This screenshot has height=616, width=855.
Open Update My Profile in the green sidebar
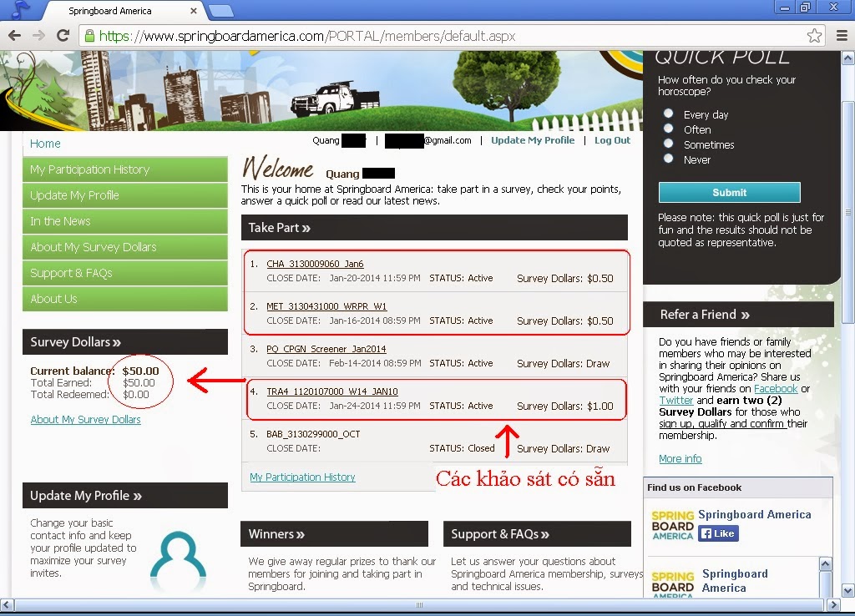click(125, 195)
